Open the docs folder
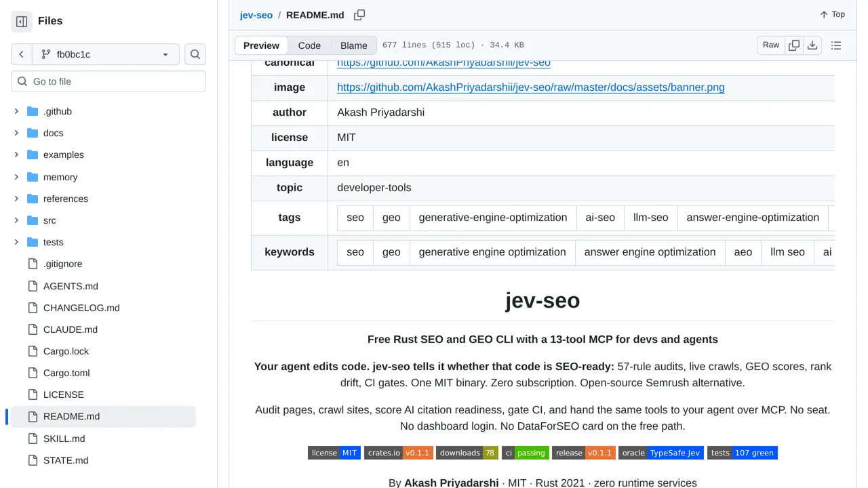This screenshot has width=868, height=488. coord(53,133)
